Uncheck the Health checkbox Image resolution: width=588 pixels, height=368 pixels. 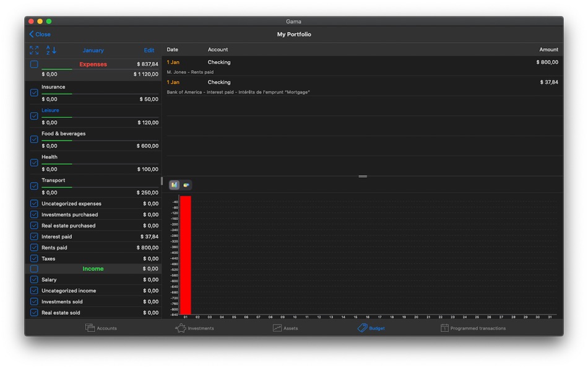click(34, 162)
